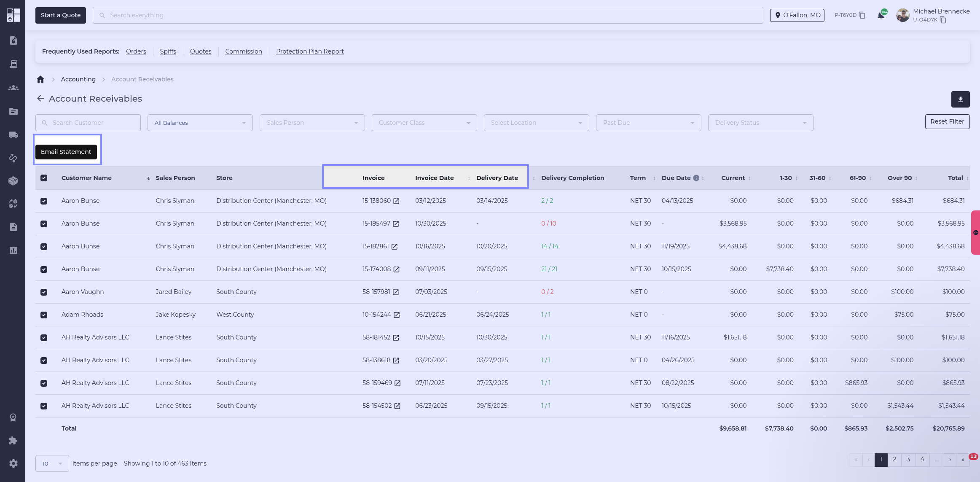Open the delivery truck sidebar icon

click(x=13, y=135)
